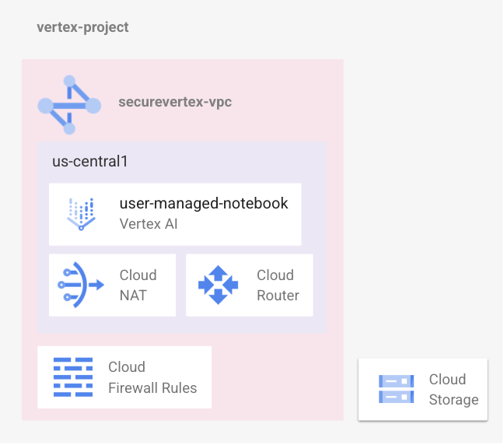Select the Cloud Router label text
This screenshot has width=504, height=445.
pos(278,285)
